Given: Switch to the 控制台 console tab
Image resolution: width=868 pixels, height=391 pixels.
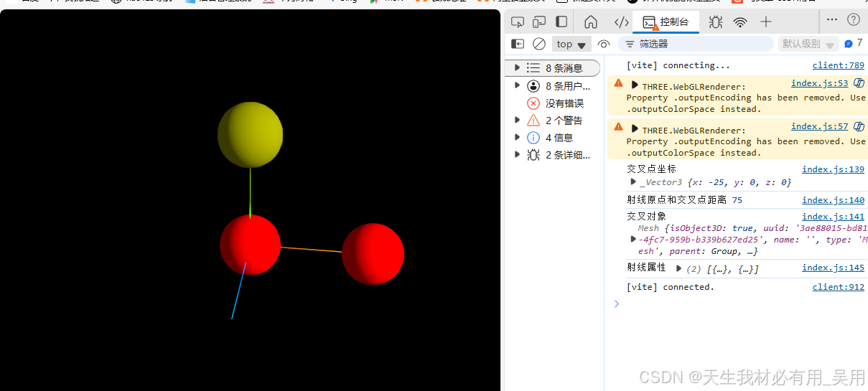Looking at the screenshot, I should (666, 22).
